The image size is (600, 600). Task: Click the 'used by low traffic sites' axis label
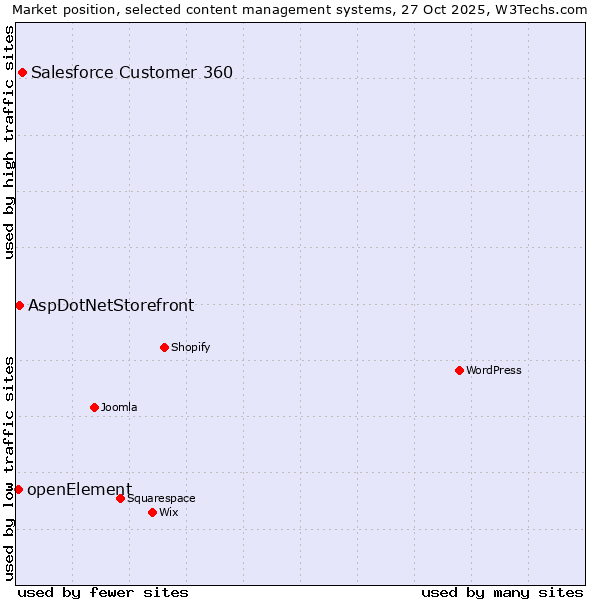[9, 468]
